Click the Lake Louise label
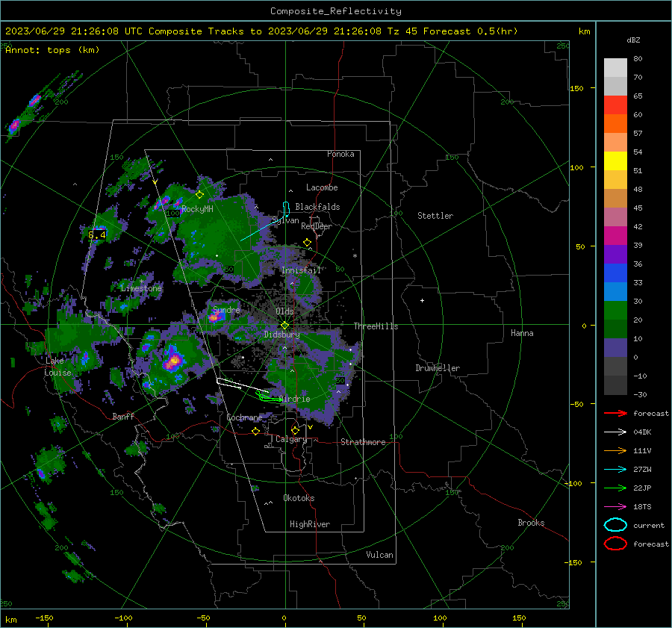This screenshot has width=672, height=628. pos(57,367)
